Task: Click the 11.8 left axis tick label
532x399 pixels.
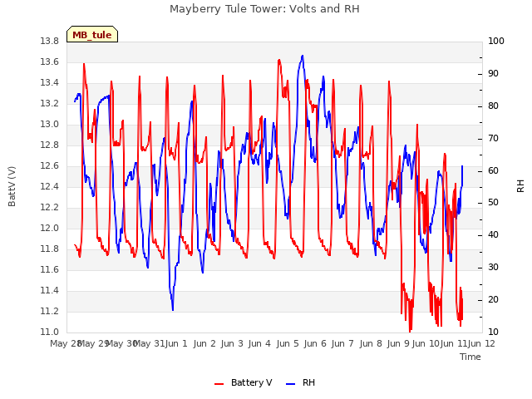Action: click(50, 249)
